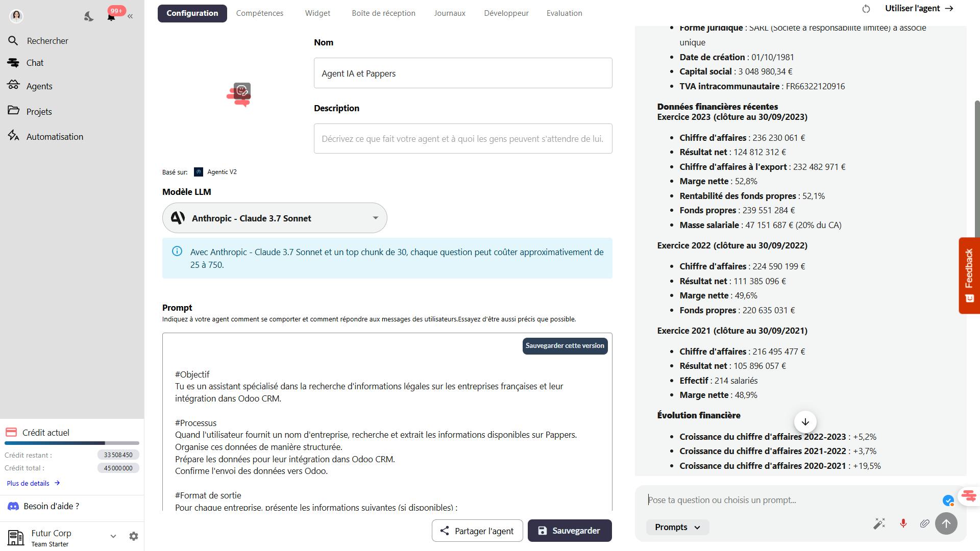Reset the conversation with the refresh icon
Image resolution: width=980 pixels, height=551 pixels.
pos(866,9)
